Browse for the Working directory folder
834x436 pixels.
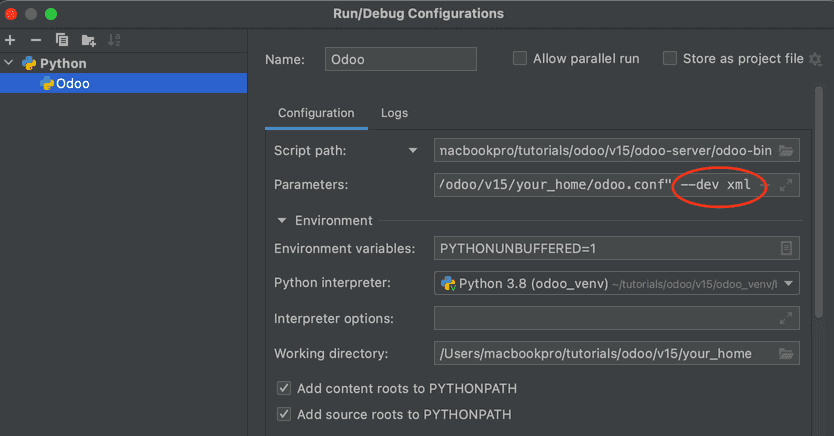786,353
